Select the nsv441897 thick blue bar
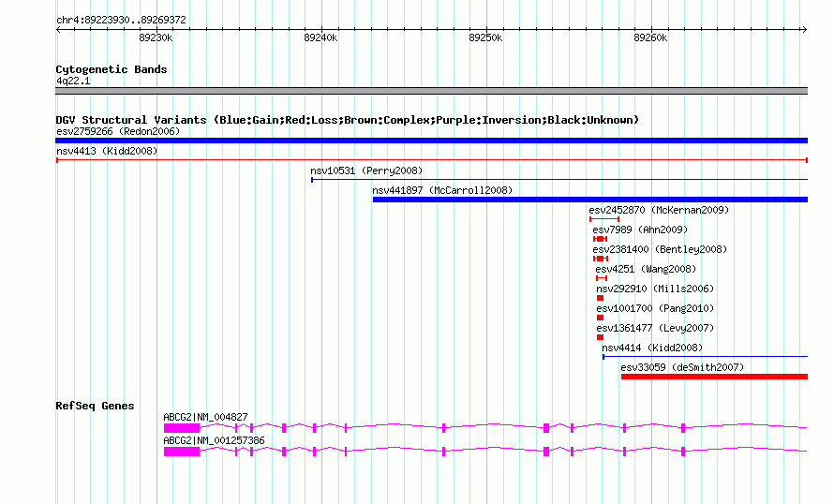 click(x=590, y=200)
